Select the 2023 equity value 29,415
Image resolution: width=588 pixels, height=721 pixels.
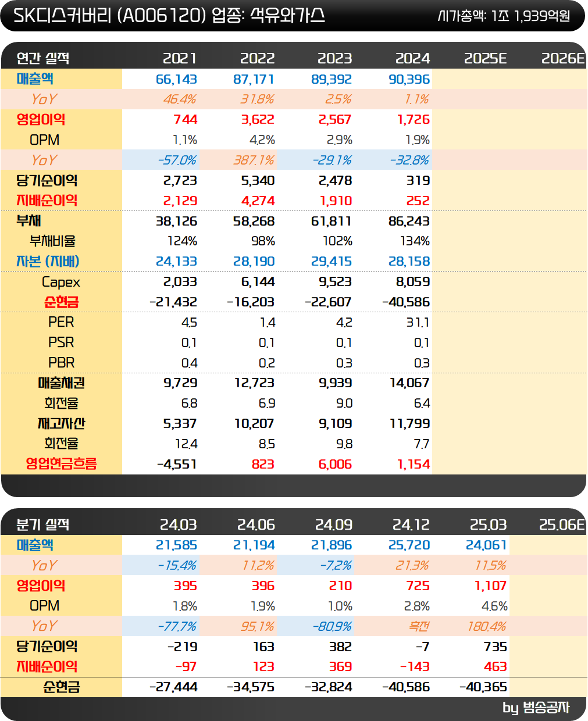[x=332, y=262]
